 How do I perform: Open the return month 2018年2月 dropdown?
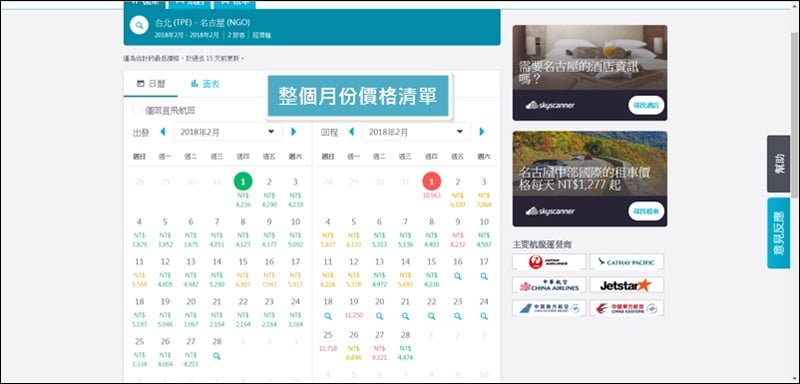click(x=416, y=132)
